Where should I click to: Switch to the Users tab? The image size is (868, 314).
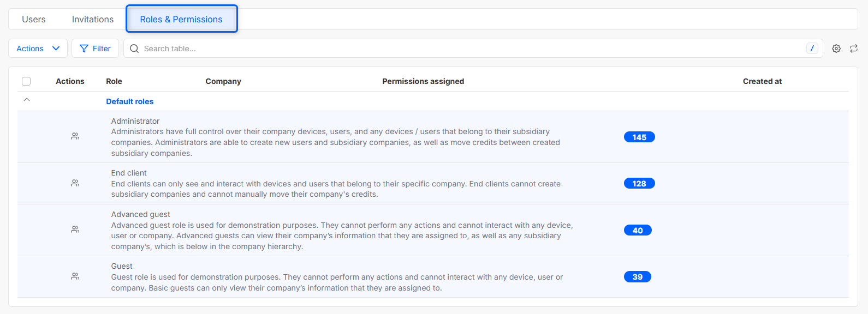tap(34, 19)
